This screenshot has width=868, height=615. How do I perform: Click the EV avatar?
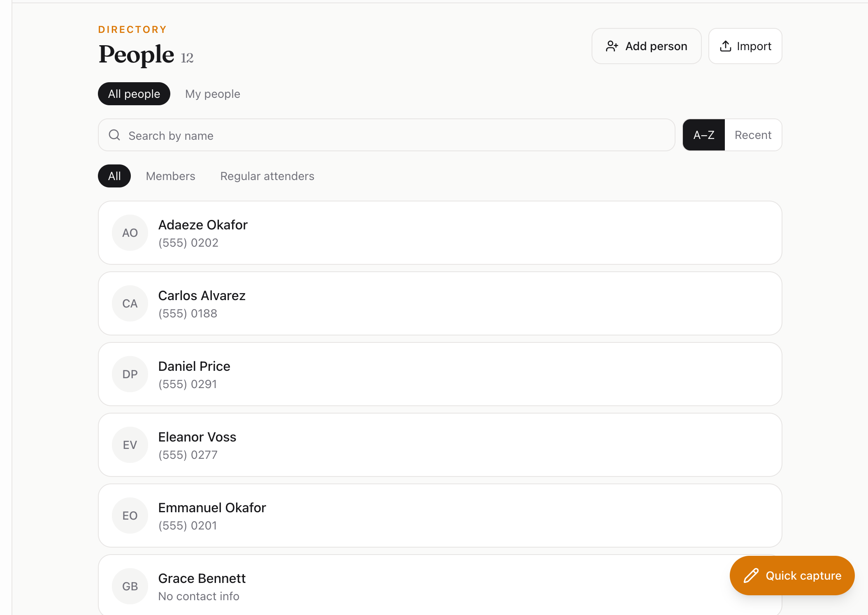pos(130,445)
